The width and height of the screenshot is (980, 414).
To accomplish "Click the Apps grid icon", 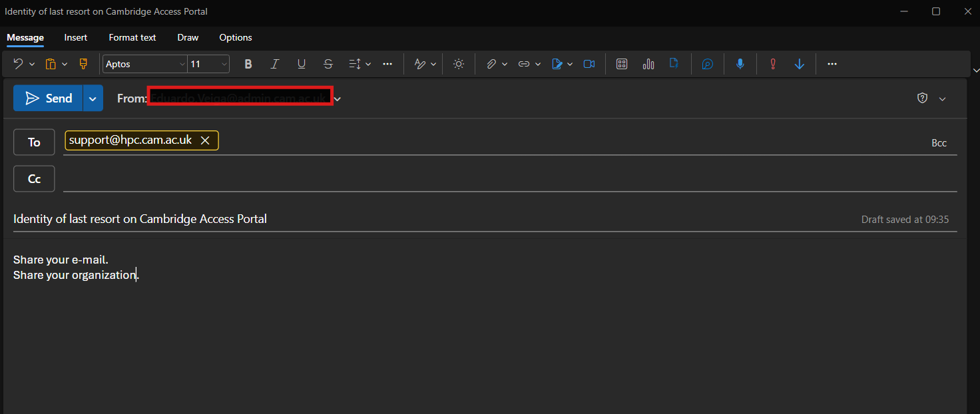I will (x=622, y=64).
